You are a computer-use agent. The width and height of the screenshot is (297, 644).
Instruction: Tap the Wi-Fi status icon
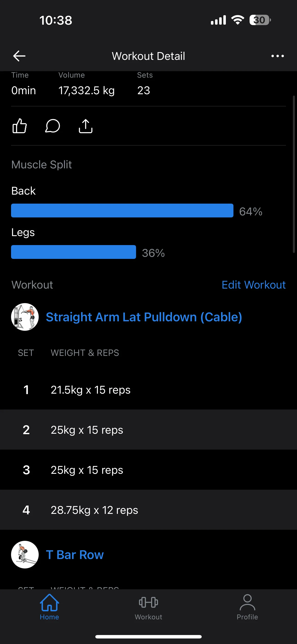tap(238, 20)
